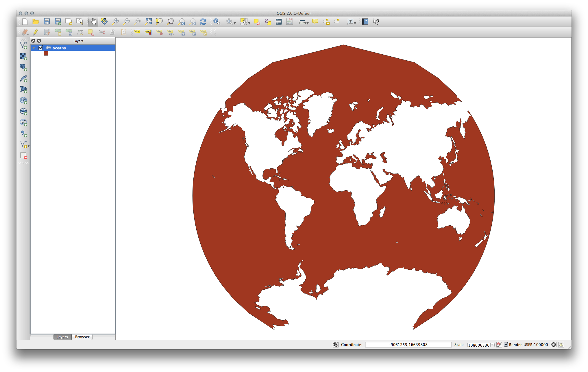
Task: Click the Add Vector Layer icon
Action: click(23, 45)
